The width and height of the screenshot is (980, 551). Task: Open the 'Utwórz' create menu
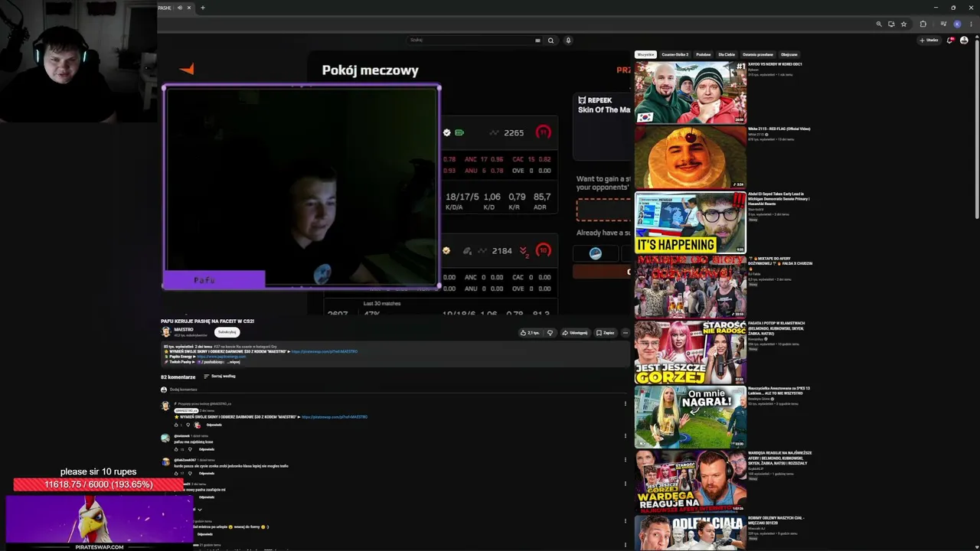pos(929,41)
